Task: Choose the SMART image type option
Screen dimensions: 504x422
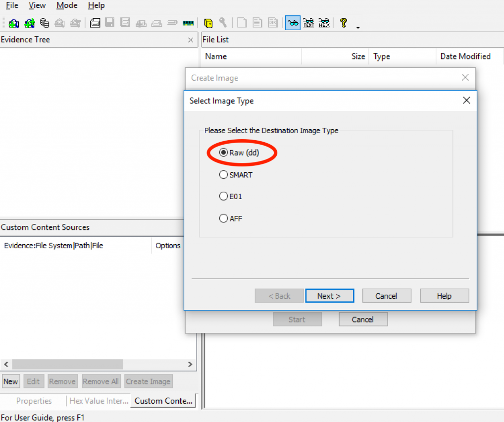Action: (x=223, y=175)
